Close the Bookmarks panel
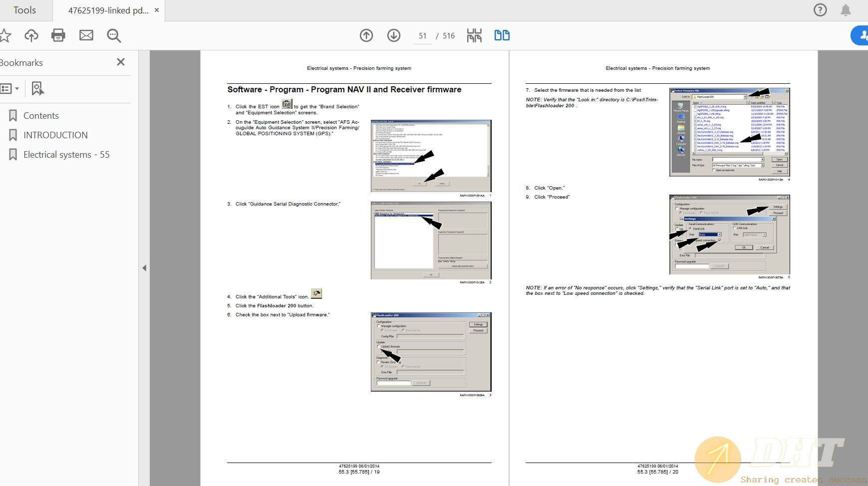The height and width of the screenshot is (486, 868). click(x=121, y=62)
